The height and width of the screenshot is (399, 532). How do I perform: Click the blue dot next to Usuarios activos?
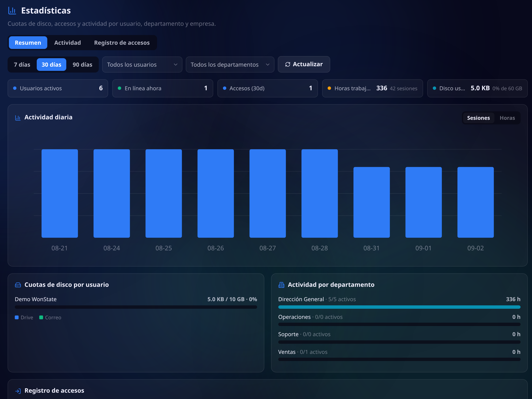click(15, 88)
